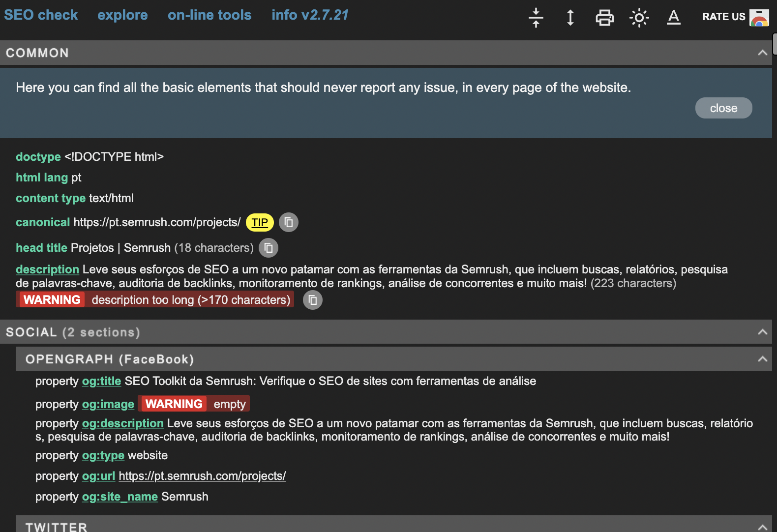777x532 pixels.
Task: Click the head title label
Action: [x=41, y=248]
